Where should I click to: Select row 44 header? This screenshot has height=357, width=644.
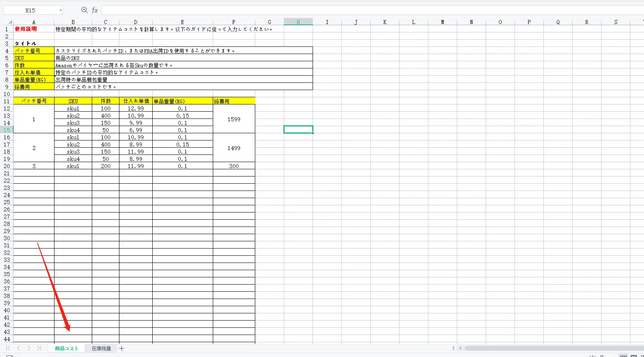click(x=7, y=339)
